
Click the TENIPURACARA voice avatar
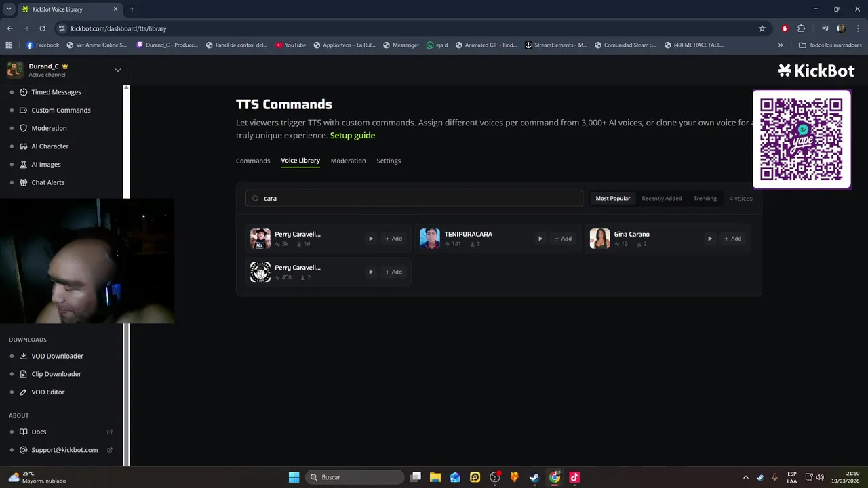430,239
